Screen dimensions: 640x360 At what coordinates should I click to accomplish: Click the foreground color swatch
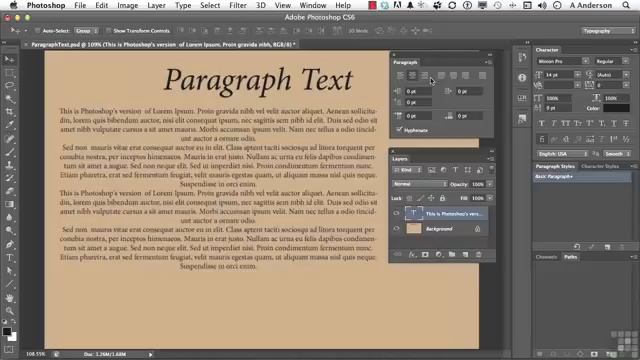[x=7, y=331]
